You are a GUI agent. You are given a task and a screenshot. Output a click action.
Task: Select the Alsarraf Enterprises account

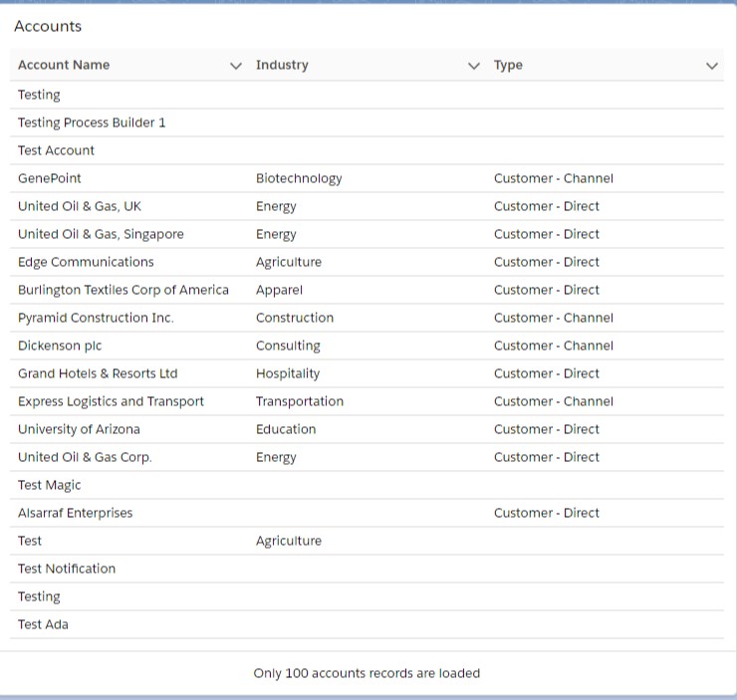(76, 513)
